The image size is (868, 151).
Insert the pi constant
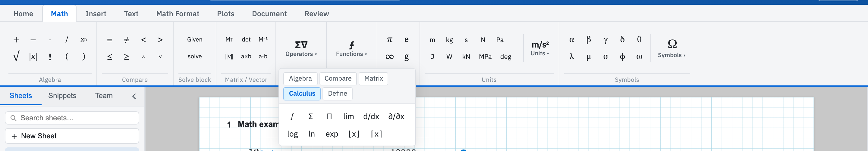(x=389, y=40)
